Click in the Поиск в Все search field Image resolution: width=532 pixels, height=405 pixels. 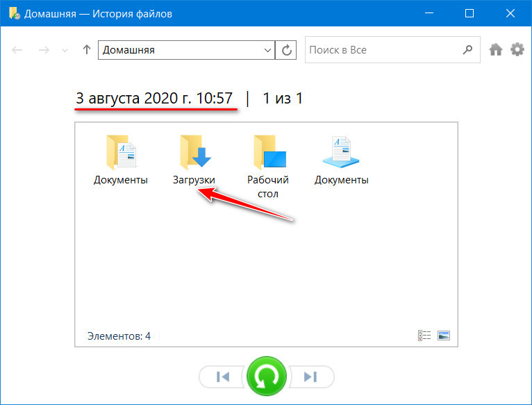coord(392,50)
